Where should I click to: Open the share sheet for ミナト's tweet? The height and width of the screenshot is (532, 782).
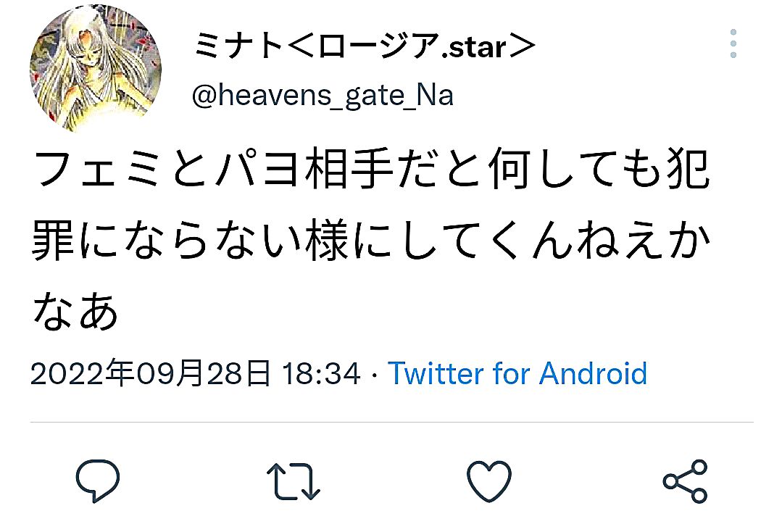686,481
